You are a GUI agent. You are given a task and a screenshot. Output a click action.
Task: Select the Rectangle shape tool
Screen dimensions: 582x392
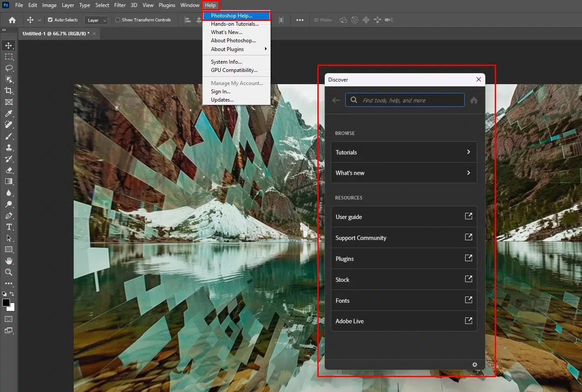click(9, 249)
